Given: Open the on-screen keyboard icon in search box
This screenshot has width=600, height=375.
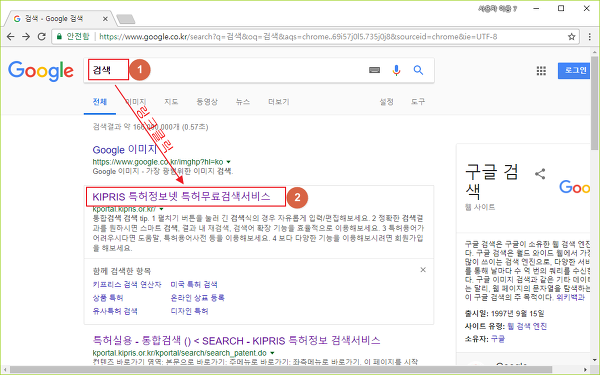Looking at the screenshot, I should coord(374,70).
